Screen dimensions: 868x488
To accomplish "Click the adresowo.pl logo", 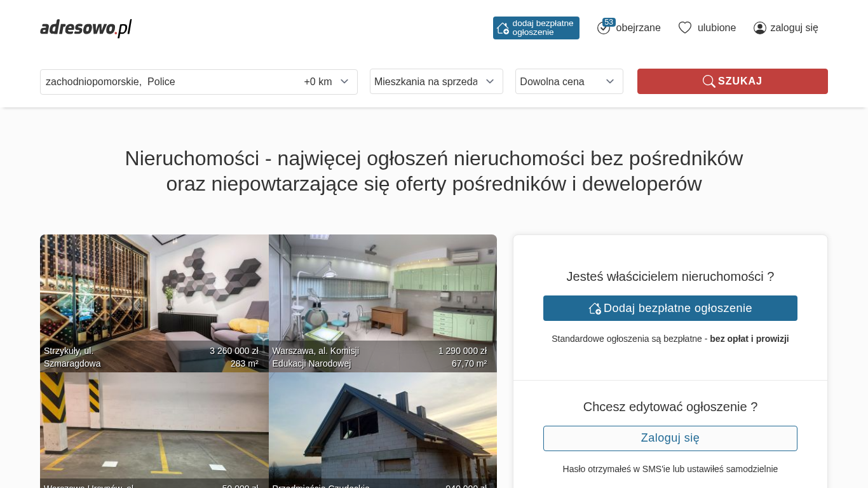I will click(86, 28).
